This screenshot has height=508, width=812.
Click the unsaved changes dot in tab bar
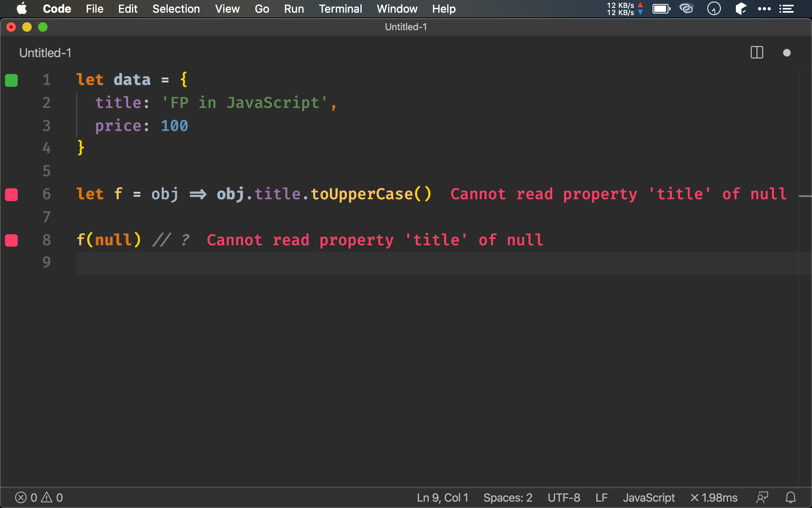pyautogui.click(x=787, y=53)
